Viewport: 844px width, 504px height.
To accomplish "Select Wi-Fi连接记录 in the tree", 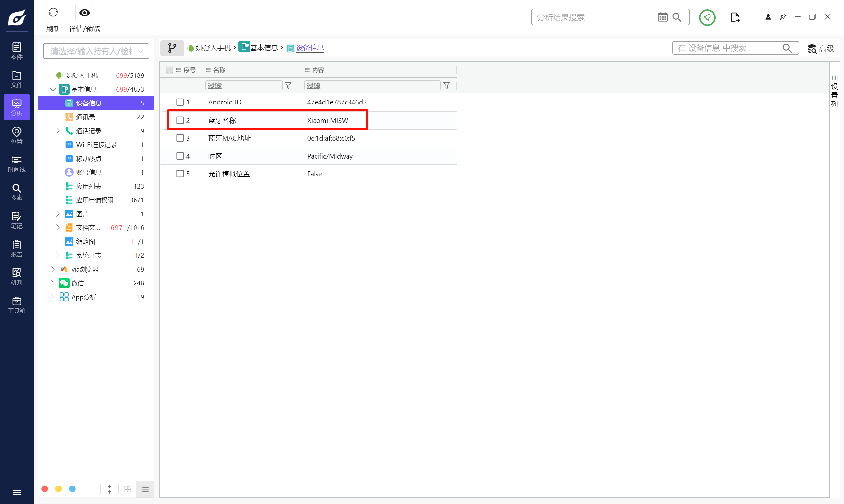I will tap(96, 145).
